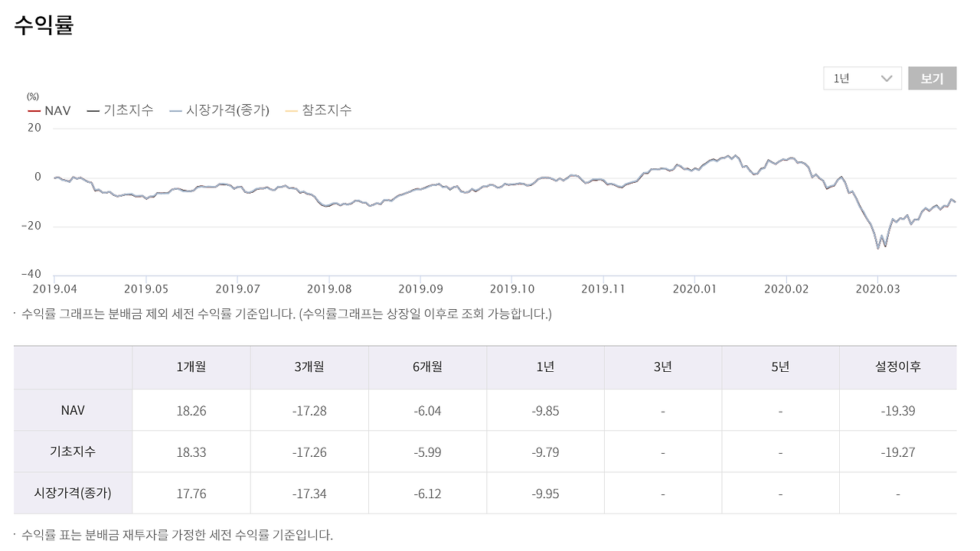This screenshot has height=551, width=980.
Task: Click the dropdown chevron arrow icon
Action: tap(887, 78)
